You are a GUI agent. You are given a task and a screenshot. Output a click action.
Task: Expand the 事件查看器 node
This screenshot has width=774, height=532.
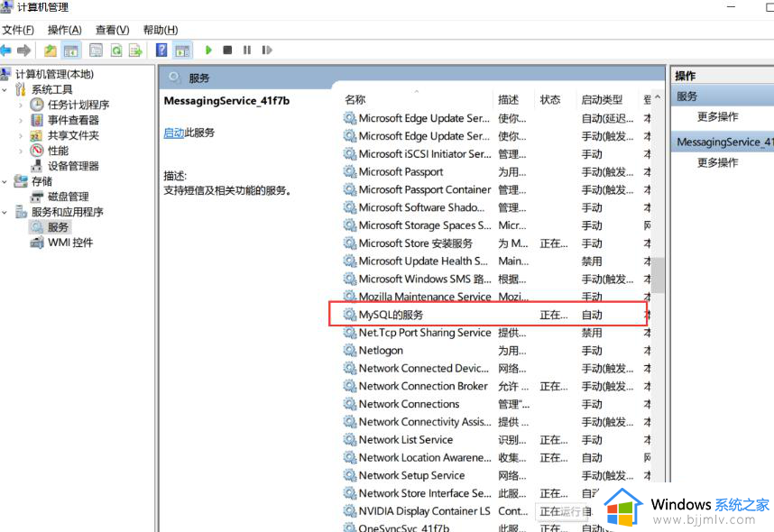click(21, 121)
